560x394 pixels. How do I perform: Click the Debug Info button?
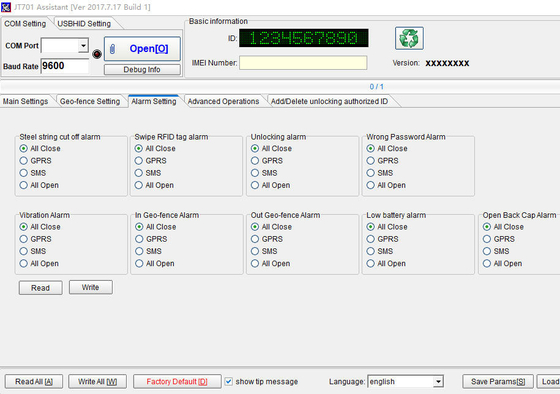tap(142, 70)
